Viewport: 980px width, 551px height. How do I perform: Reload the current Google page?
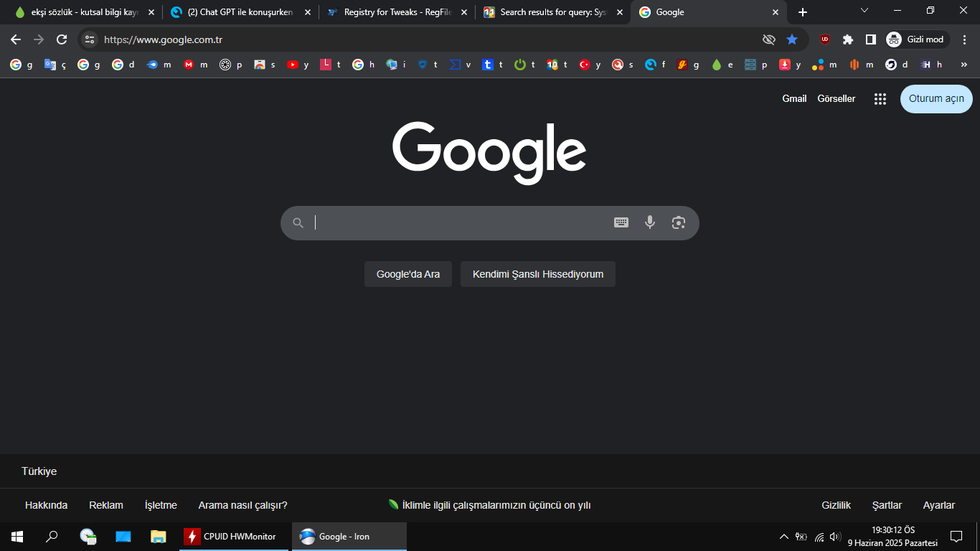tap(62, 39)
